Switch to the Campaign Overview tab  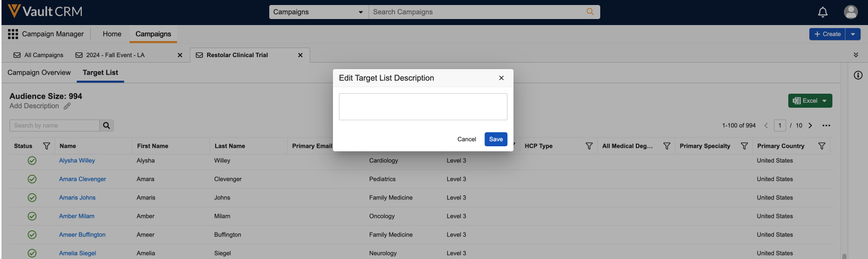39,73
